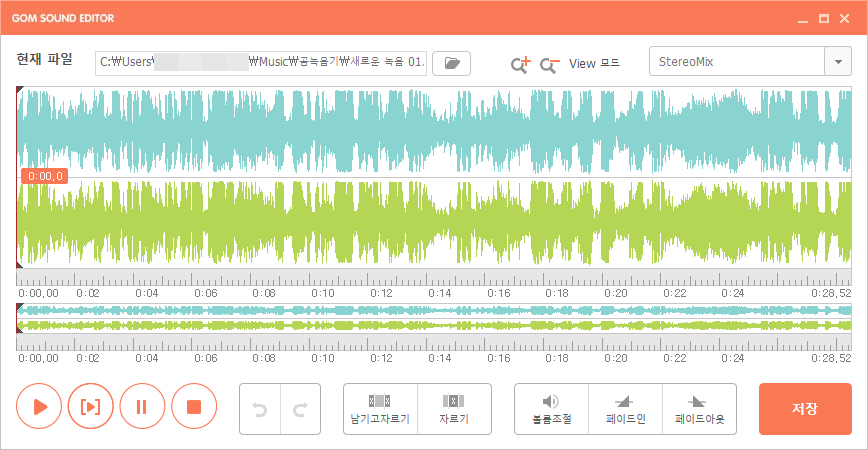This screenshot has height=450, width=868.
Task: Zoom in on the waveform
Action: click(520, 64)
